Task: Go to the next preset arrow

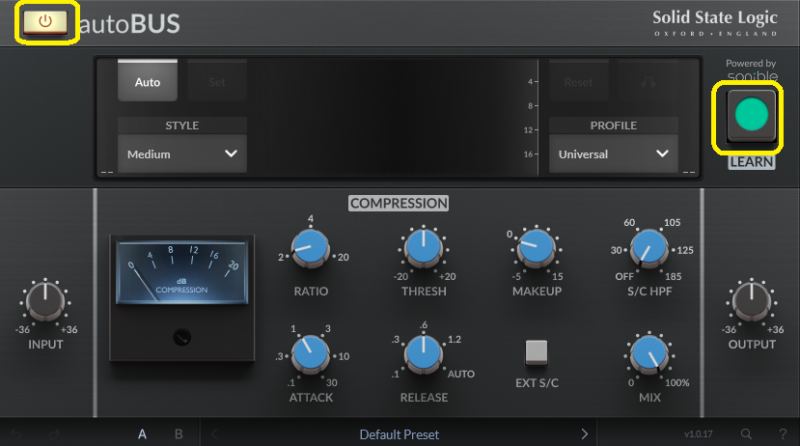Action: point(585,434)
